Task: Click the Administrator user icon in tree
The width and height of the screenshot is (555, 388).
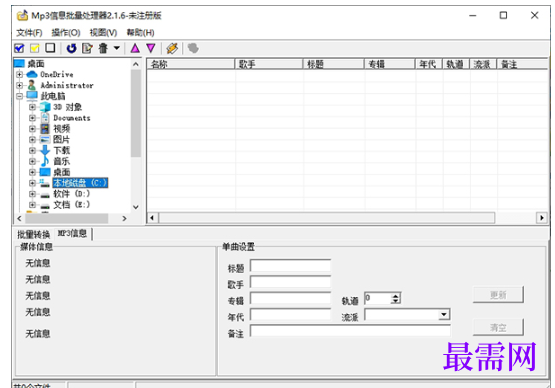Action: coord(32,85)
